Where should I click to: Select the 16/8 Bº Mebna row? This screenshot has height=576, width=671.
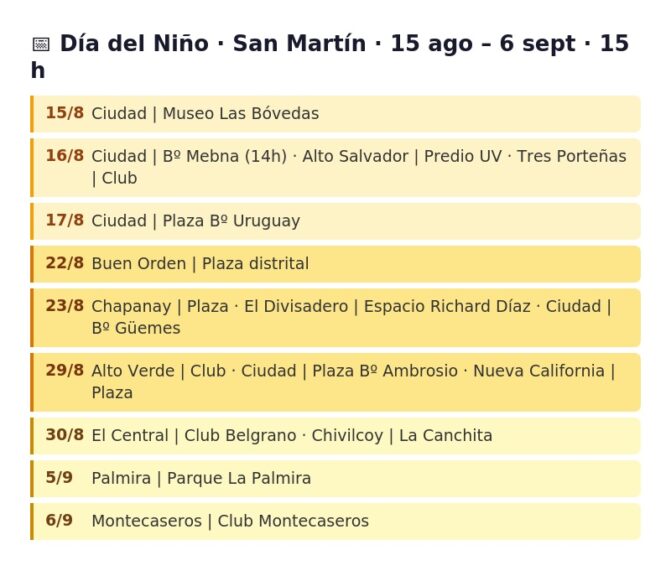336,168
